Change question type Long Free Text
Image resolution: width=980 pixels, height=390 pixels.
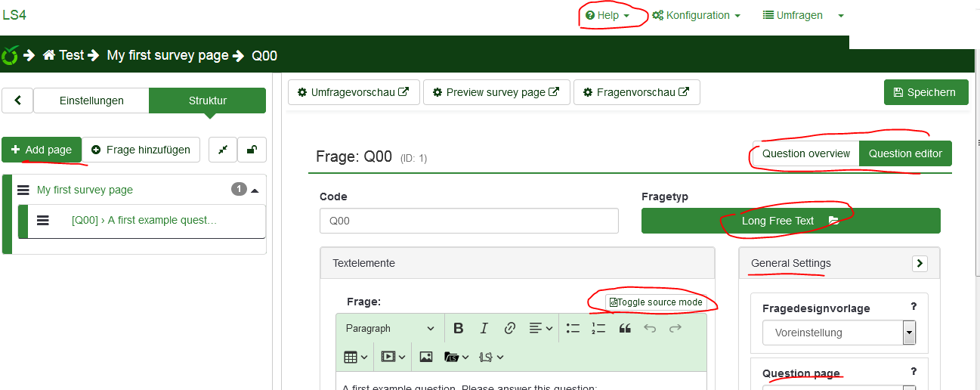tap(790, 221)
